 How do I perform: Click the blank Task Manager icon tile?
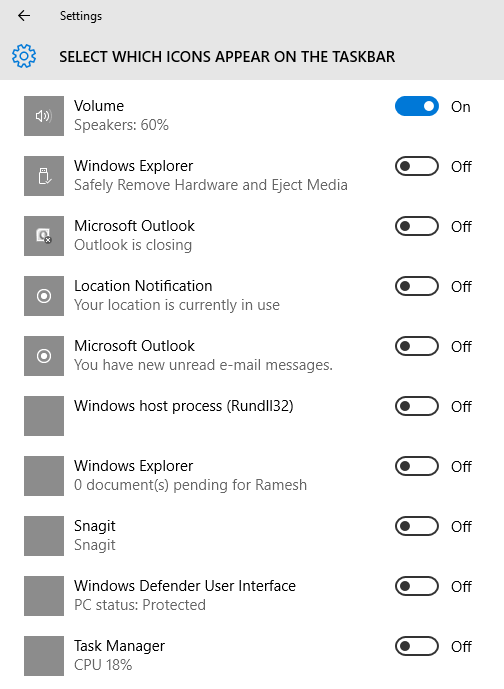click(44, 656)
